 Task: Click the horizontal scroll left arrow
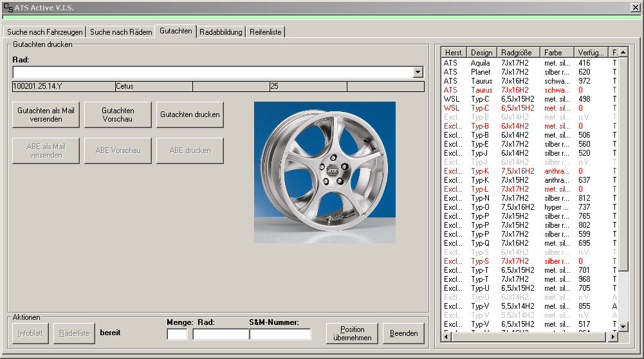(x=446, y=337)
